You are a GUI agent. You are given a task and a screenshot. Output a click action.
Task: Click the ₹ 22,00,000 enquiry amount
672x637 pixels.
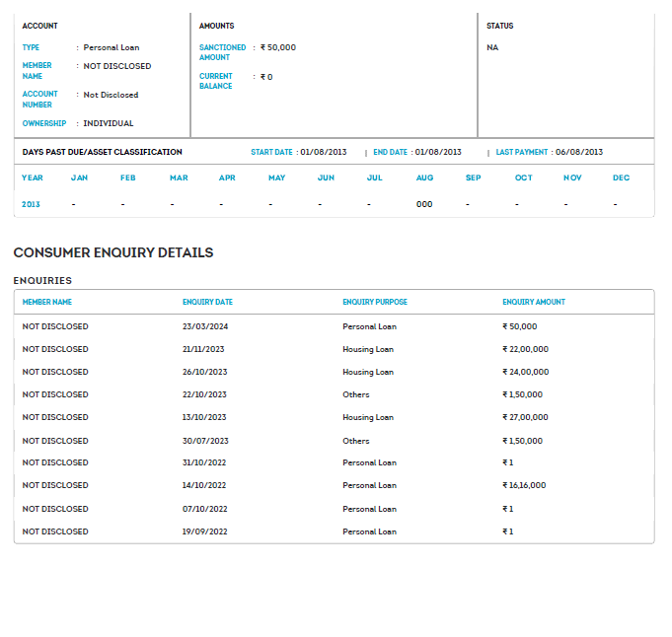(x=525, y=349)
